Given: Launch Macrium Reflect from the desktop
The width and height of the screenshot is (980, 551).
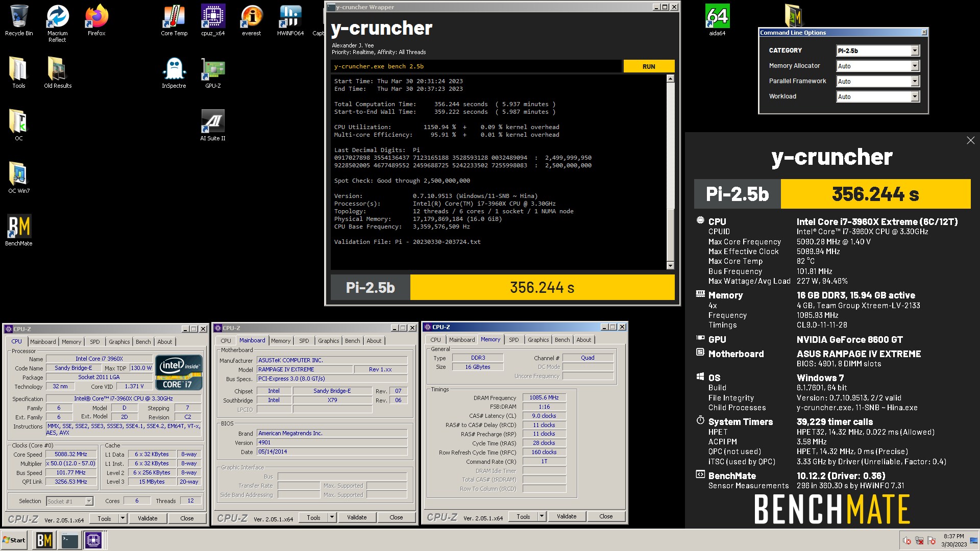Looking at the screenshot, I should point(57,23).
